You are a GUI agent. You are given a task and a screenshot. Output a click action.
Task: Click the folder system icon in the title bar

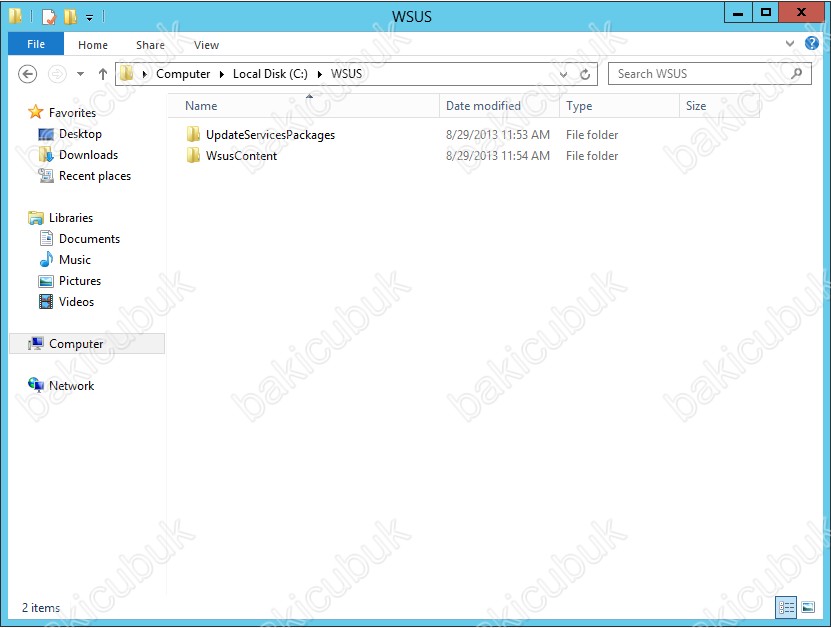point(15,16)
